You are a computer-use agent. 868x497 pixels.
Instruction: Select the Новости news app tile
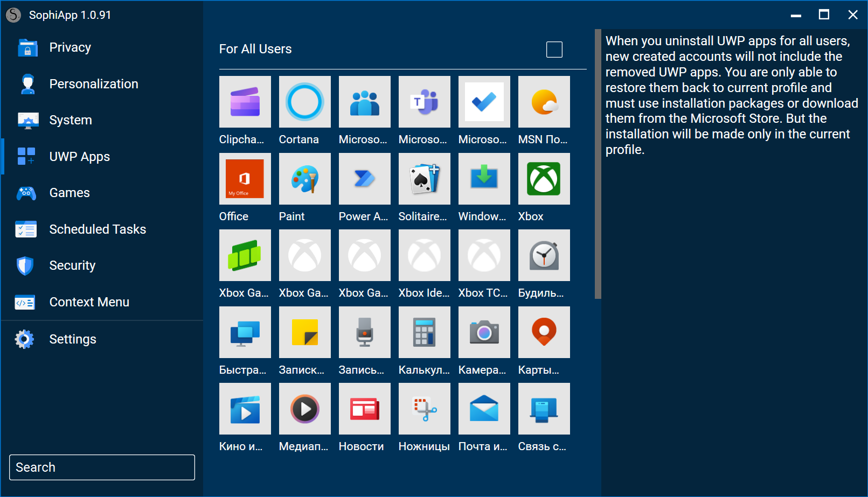(x=365, y=409)
